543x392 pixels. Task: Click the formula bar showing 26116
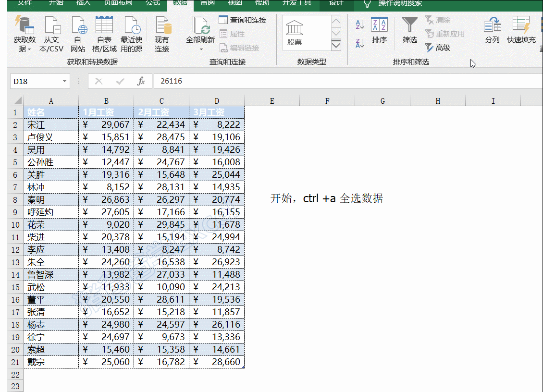348,81
